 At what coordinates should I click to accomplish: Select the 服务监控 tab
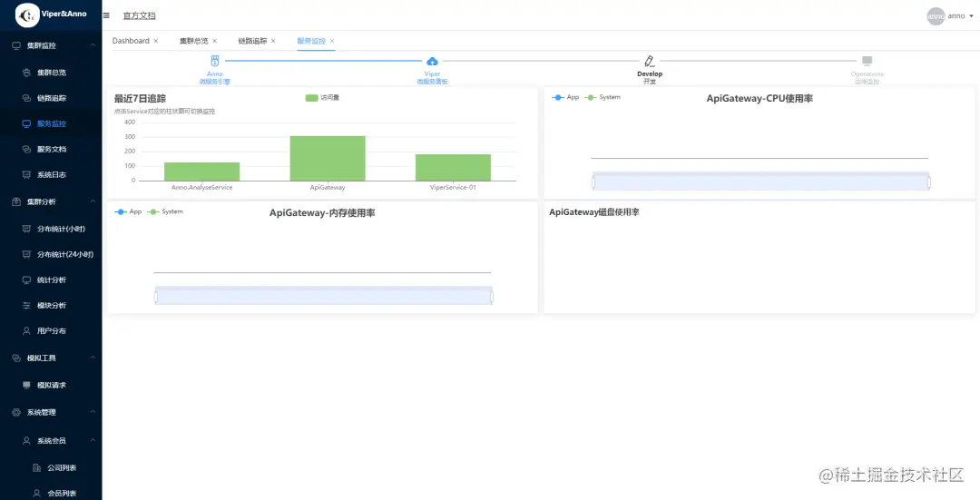pyautogui.click(x=311, y=41)
